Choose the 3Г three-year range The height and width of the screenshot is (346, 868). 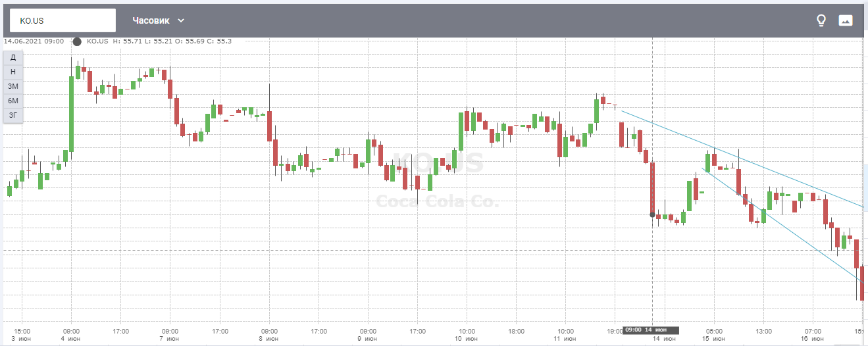tap(13, 115)
